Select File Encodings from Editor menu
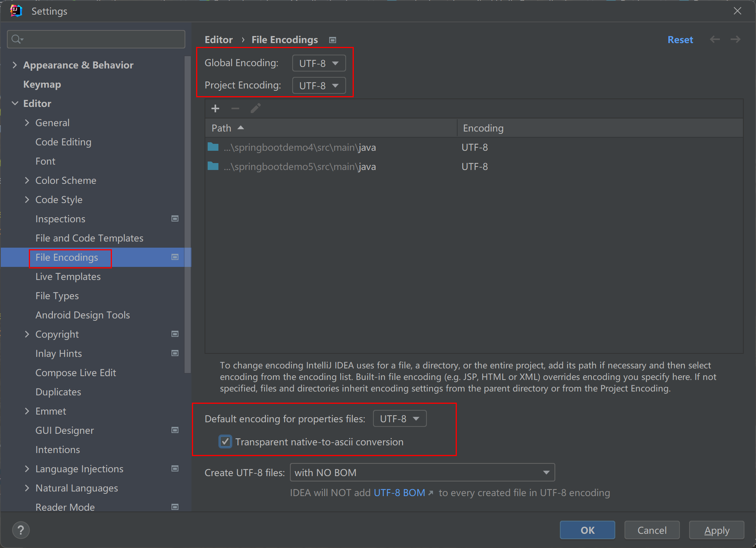Viewport: 756px width, 548px height. click(66, 257)
